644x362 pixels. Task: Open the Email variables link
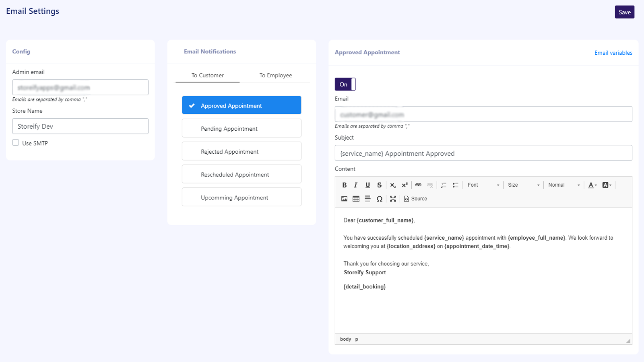tap(613, 53)
